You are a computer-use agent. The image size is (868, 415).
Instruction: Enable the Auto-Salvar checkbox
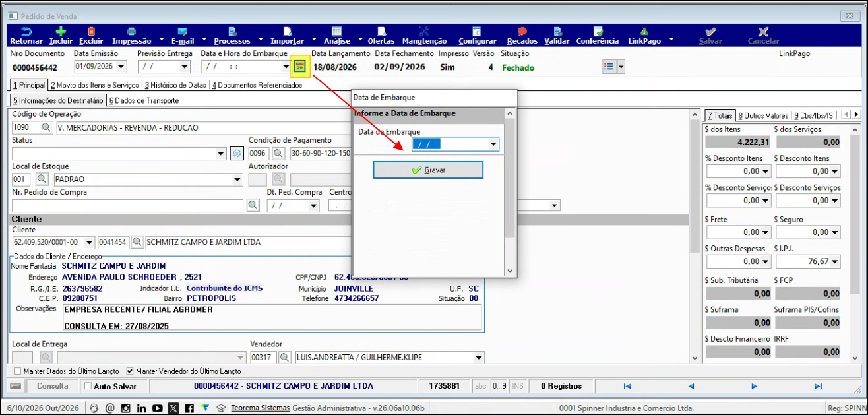coord(88,386)
